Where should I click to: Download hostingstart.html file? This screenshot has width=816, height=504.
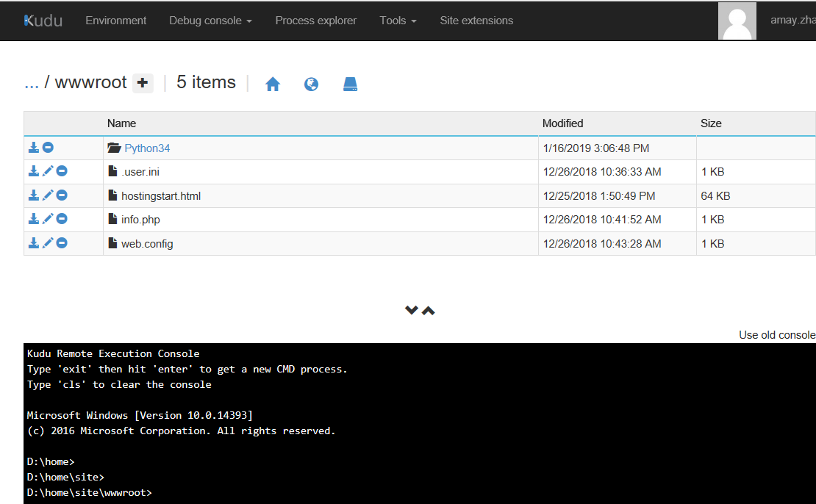point(34,195)
